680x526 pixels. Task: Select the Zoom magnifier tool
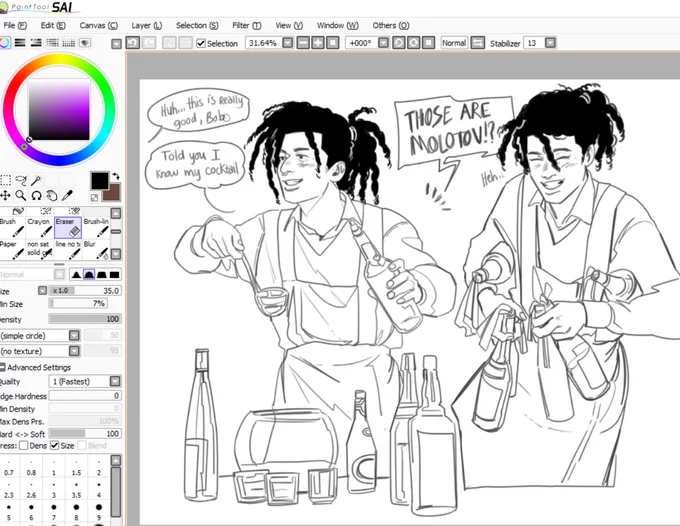pyautogui.click(x=20, y=196)
